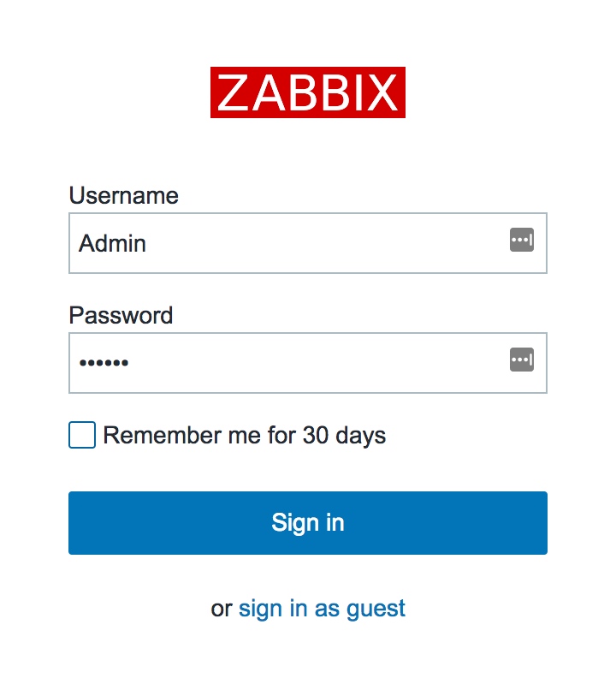Click the masked password dots
Viewport: 616px width, 678px height.
click(x=104, y=362)
